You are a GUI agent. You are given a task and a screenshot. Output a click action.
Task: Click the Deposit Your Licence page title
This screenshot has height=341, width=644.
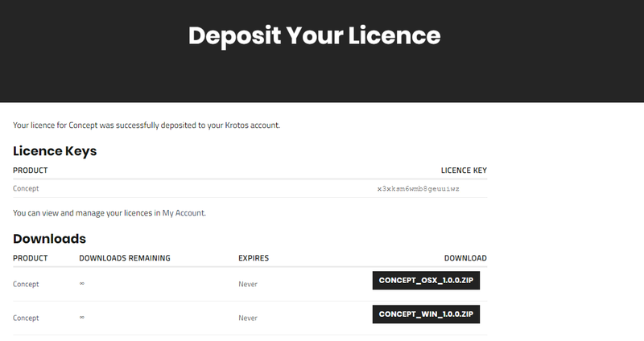click(x=314, y=36)
